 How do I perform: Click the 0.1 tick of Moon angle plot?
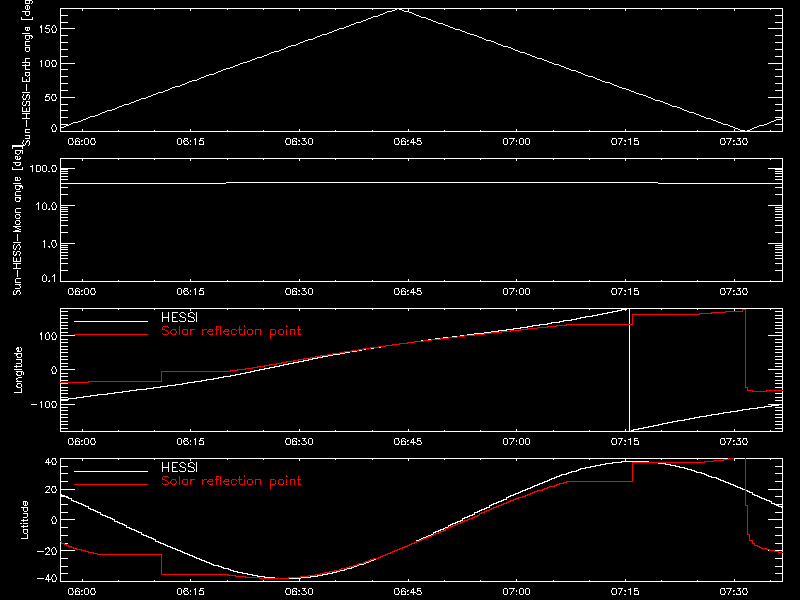point(49,278)
